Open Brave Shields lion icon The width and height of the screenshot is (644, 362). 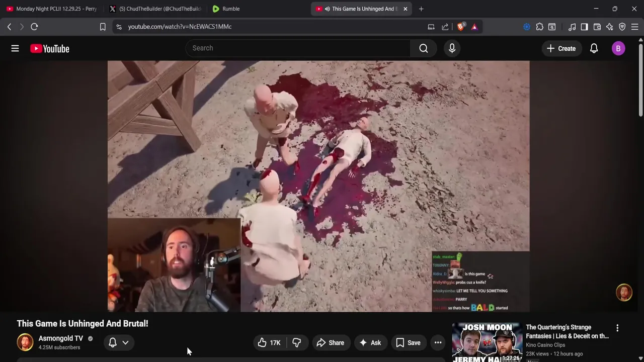[460, 27]
